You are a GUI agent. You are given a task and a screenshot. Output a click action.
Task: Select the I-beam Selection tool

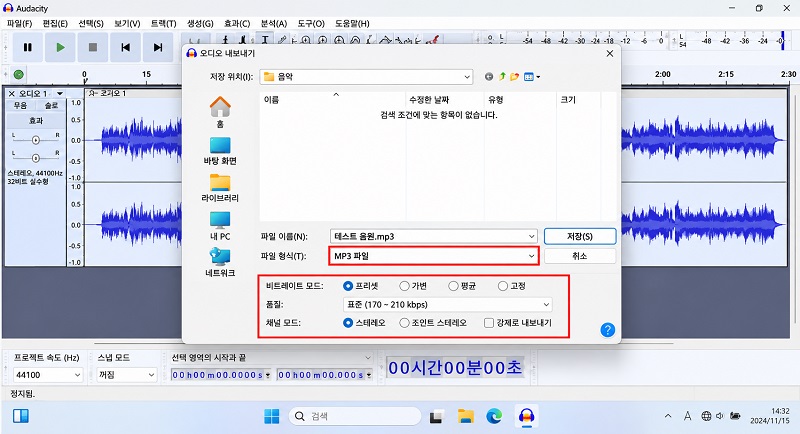pos(265,39)
